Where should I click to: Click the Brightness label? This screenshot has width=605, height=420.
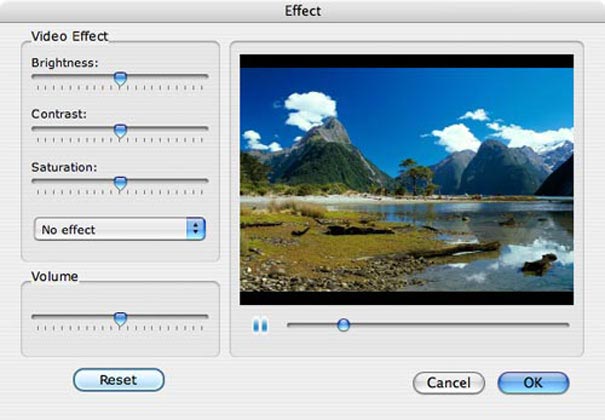[x=65, y=62]
